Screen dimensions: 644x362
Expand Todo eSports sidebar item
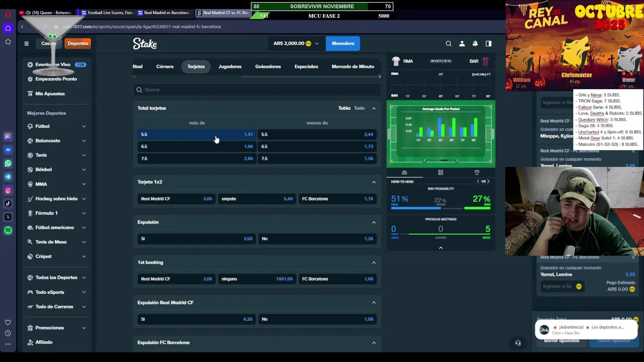pyautogui.click(x=84, y=292)
